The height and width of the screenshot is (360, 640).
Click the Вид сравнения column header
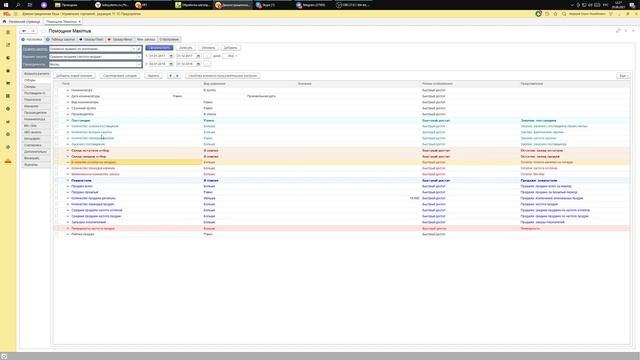[x=215, y=84]
